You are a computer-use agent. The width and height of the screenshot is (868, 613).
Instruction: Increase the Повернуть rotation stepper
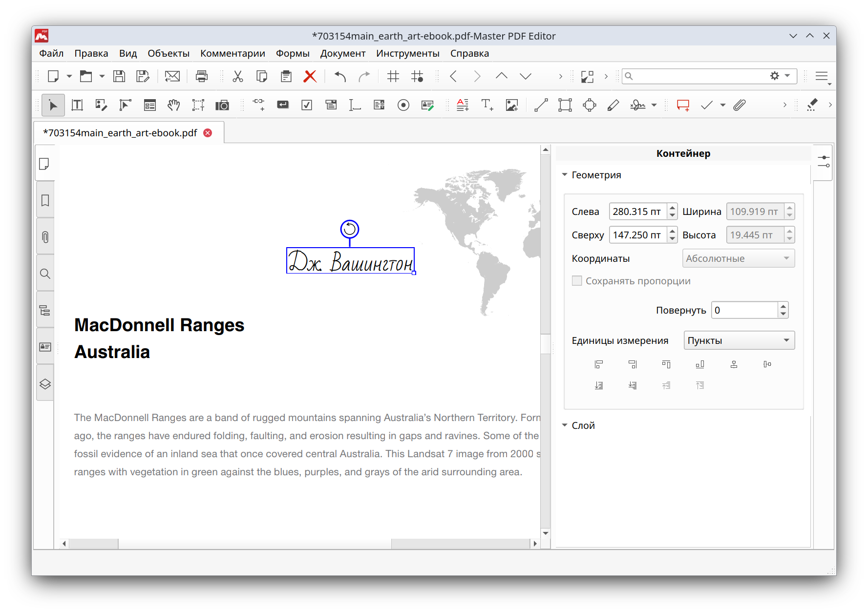(x=783, y=306)
